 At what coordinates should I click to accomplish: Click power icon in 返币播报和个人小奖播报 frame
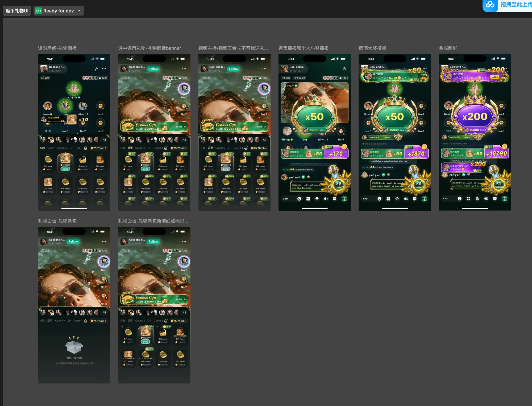tap(344, 69)
